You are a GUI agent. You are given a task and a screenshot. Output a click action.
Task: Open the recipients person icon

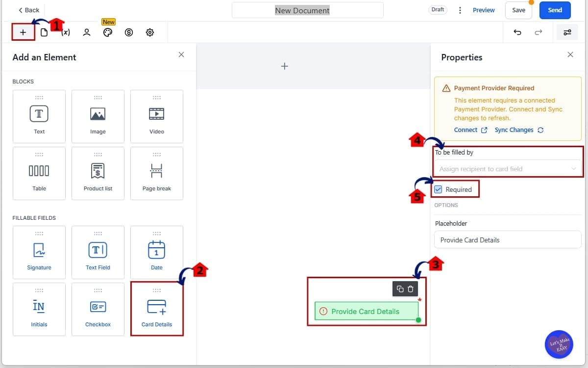[x=87, y=32]
